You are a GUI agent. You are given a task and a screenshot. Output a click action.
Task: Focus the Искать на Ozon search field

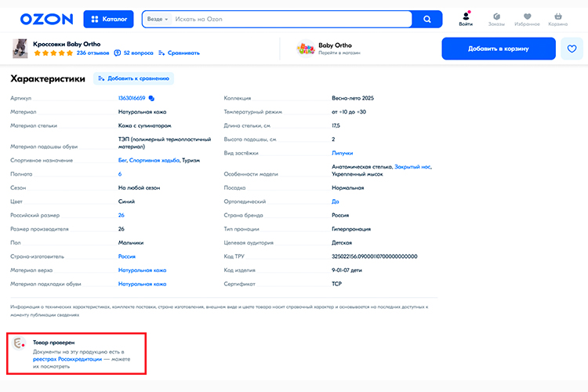click(x=292, y=19)
